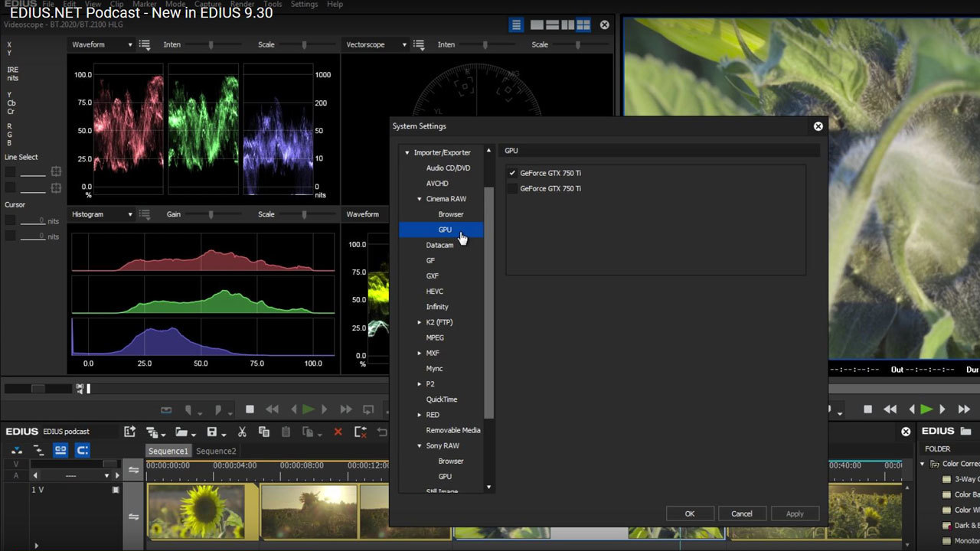Open Vectorscope options list icon
This screenshot has width=980, height=551.
click(419, 44)
